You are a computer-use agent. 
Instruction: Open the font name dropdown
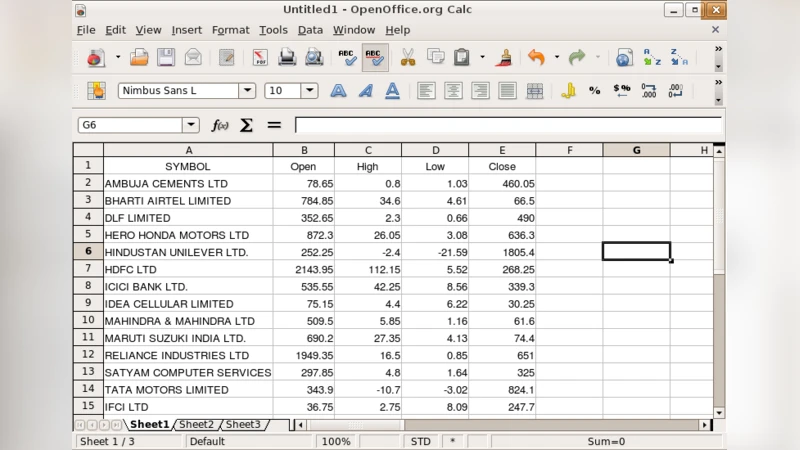tap(246, 91)
